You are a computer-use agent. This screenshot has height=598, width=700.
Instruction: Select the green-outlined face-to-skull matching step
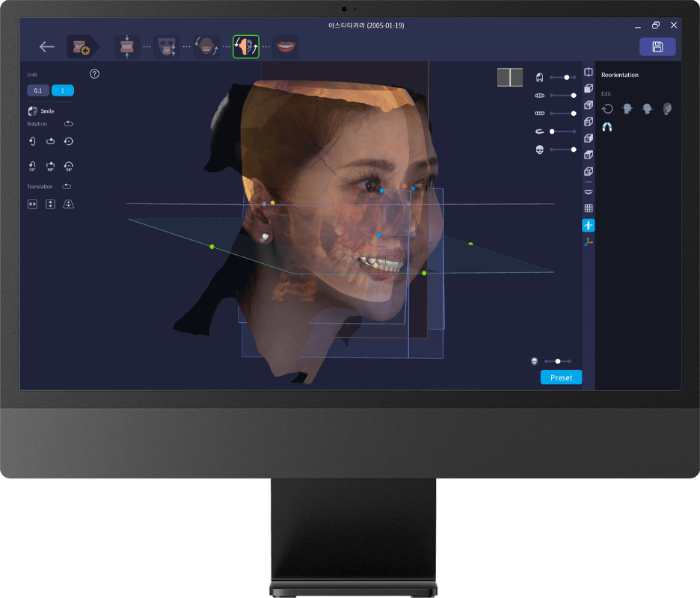(x=246, y=46)
